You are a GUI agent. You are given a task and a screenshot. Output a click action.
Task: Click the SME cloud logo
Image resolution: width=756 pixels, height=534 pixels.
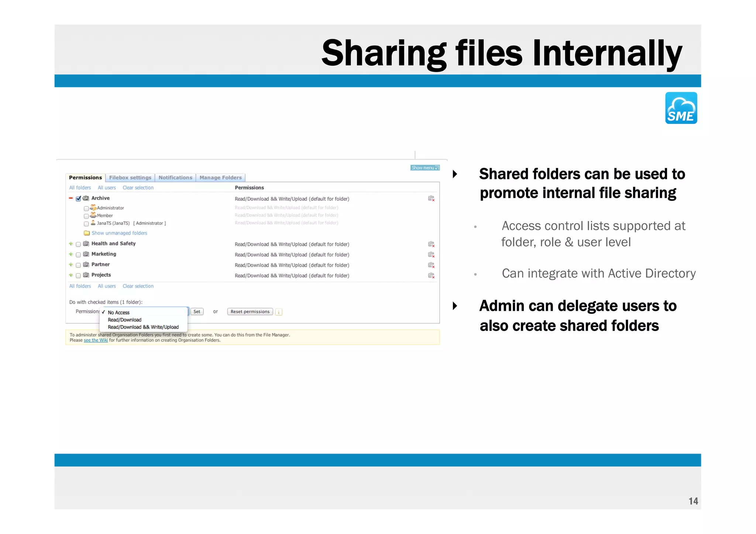(681, 108)
